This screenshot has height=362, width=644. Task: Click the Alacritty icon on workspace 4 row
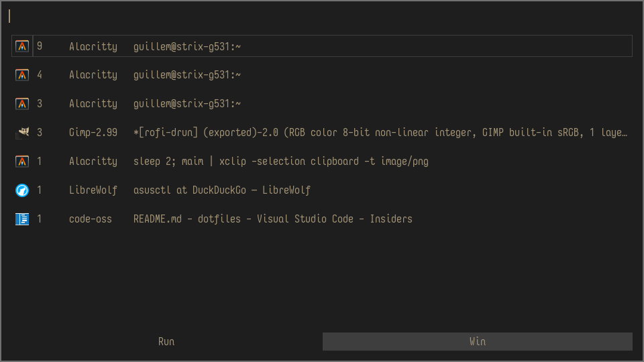(22, 74)
